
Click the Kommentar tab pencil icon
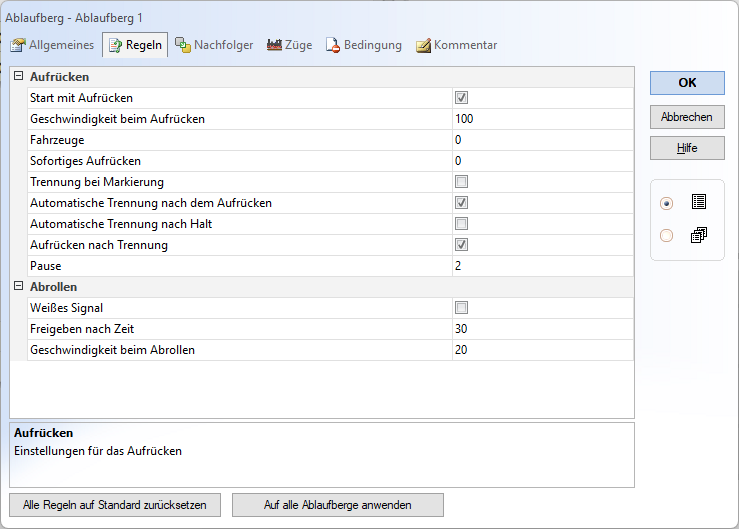pos(423,45)
